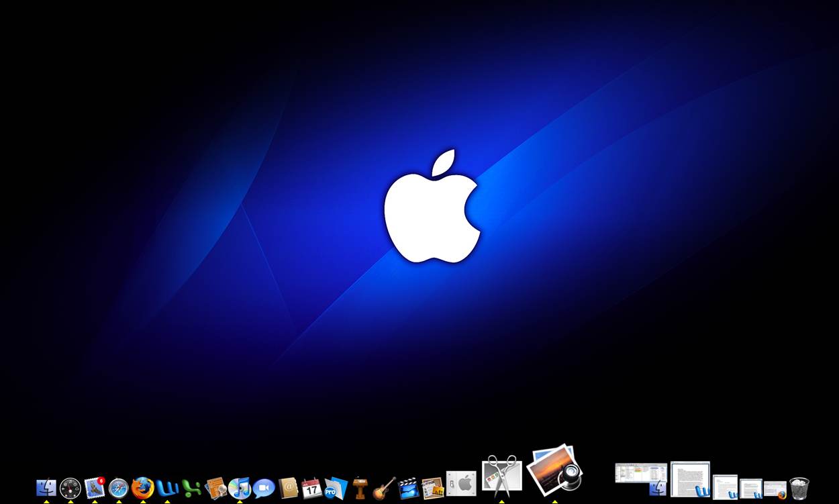Open iMovie clapperboard icon
Screen dimensions: 839x504
408,488
